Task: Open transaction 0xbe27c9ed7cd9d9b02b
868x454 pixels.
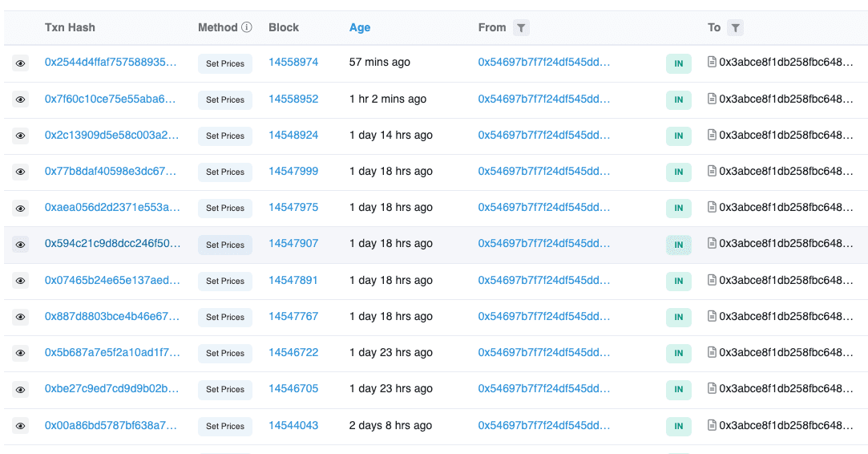Action: [111, 388]
